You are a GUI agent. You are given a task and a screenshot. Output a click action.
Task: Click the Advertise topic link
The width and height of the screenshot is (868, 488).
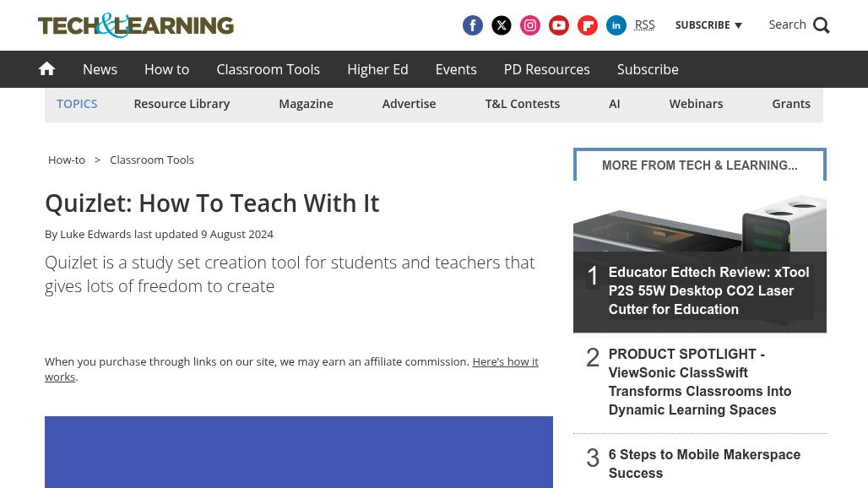click(409, 104)
